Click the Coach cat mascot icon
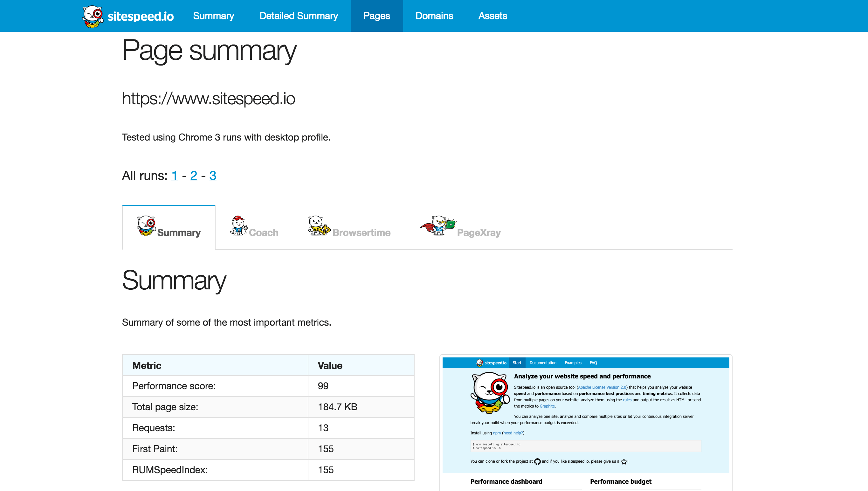Viewport: 868px width, 491px height. point(239,225)
